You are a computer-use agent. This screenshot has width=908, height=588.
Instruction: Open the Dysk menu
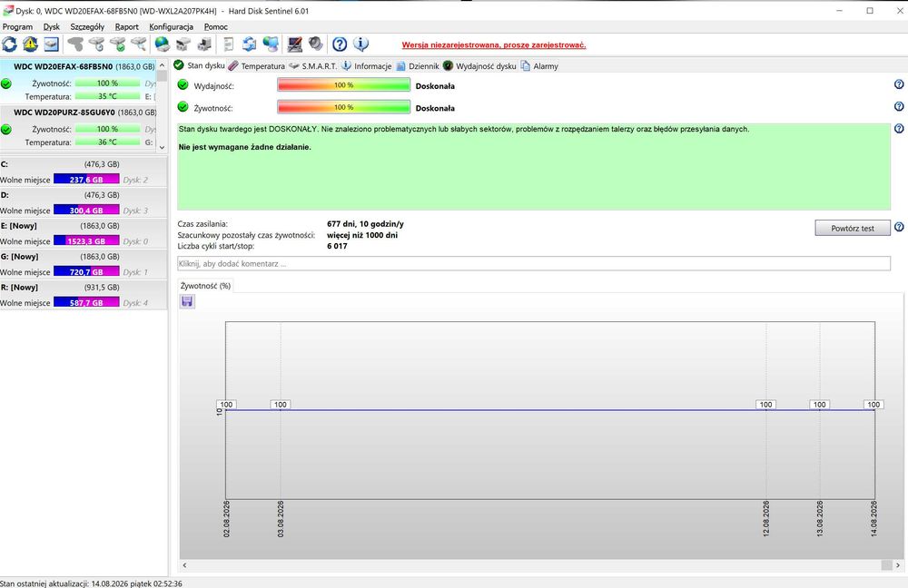(x=52, y=26)
